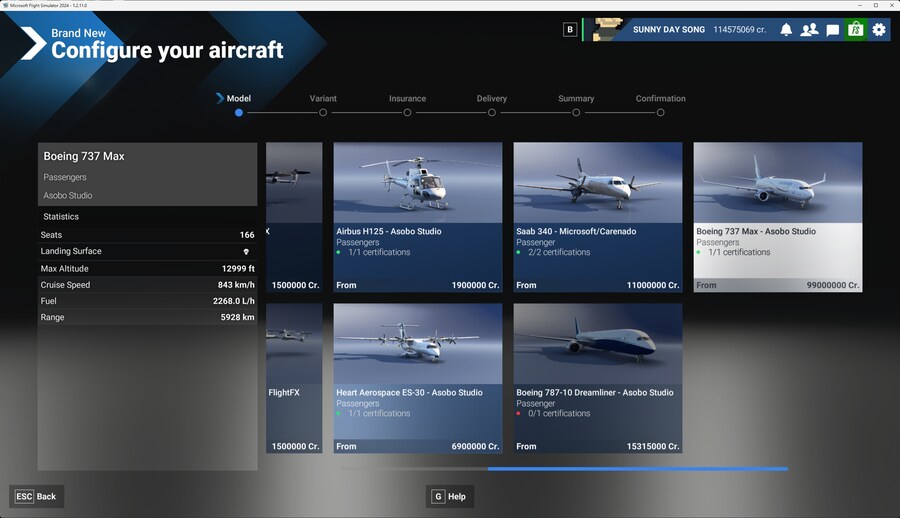Go to the Insurance step
Screen dimensions: 900x518
coord(407,99)
